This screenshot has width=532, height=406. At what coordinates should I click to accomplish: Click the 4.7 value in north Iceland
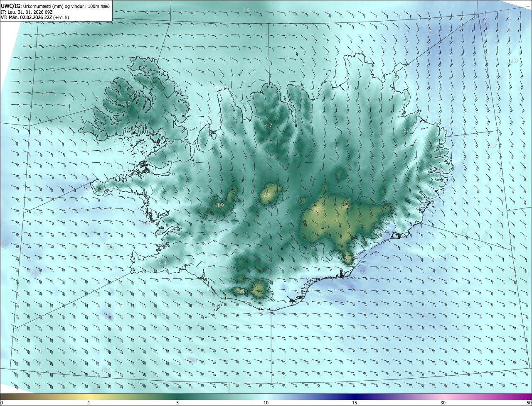click(268, 125)
